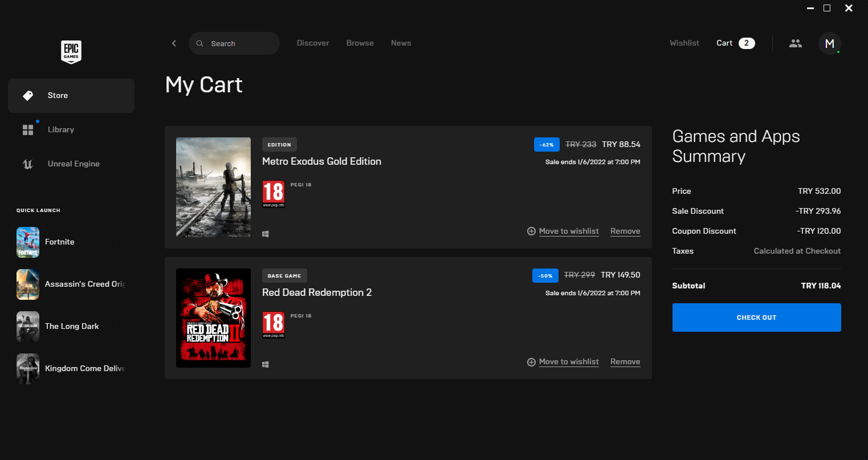Click the Unreal Engine logo icon
Screen dimensions: 868x460
28,164
